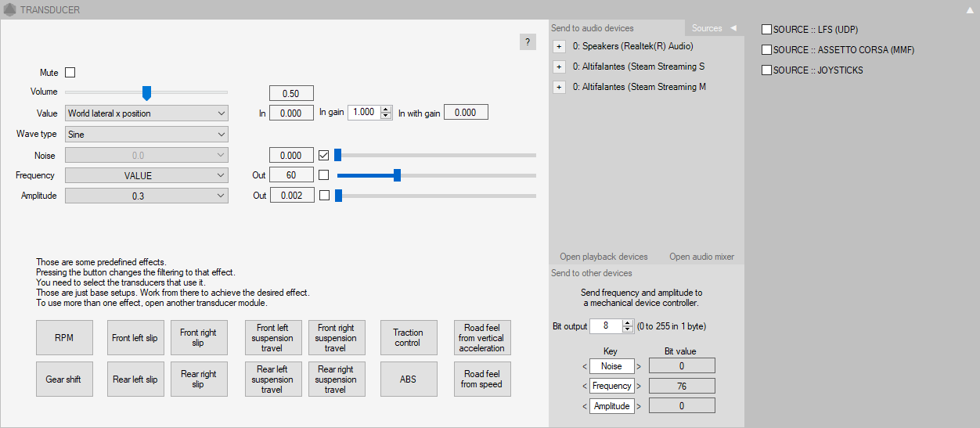Uncheck the Noise row checkbox

324,155
